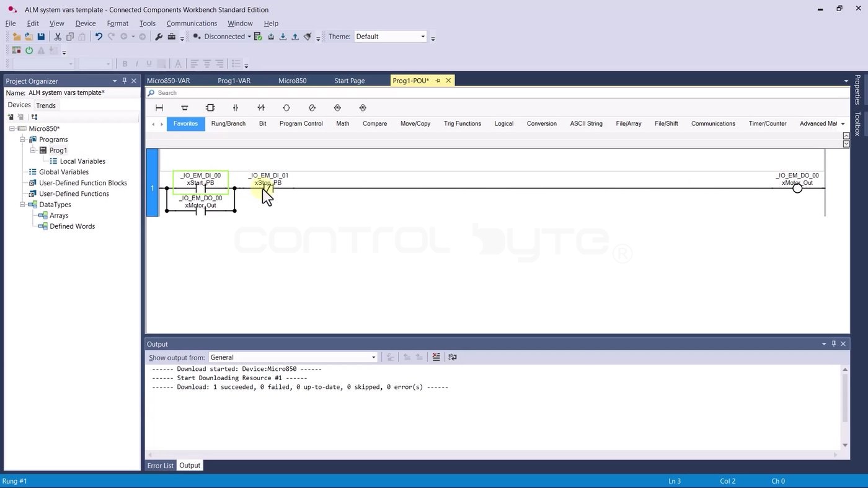Open the Toolbox side panel tab
This screenshot has height=488, width=868.
(857, 124)
